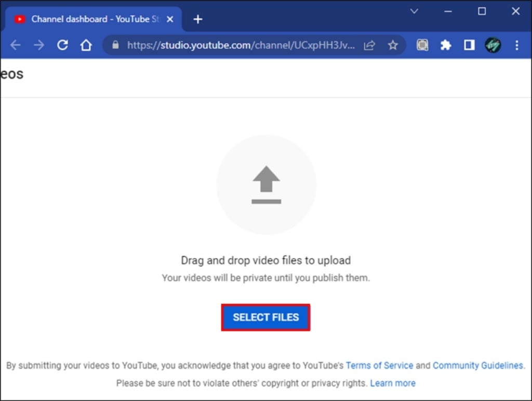Close the browser window
This screenshot has height=401, width=532.
tap(516, 11)
